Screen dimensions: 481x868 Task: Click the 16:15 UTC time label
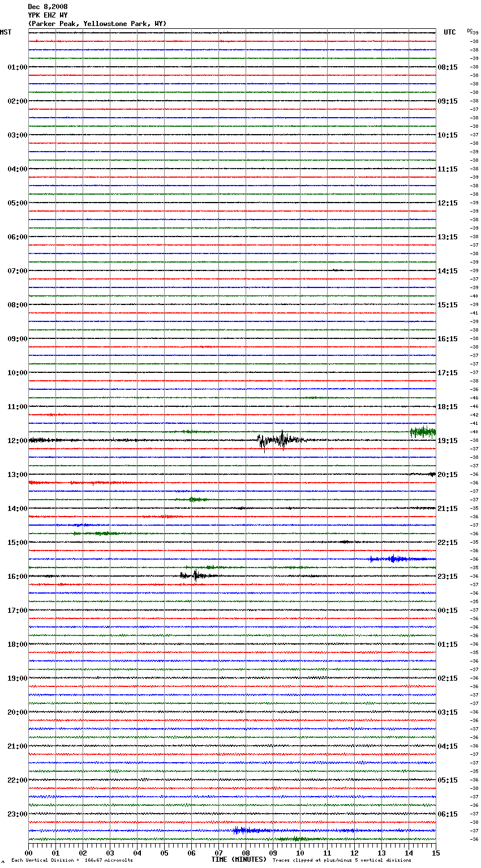click(448, 339)
